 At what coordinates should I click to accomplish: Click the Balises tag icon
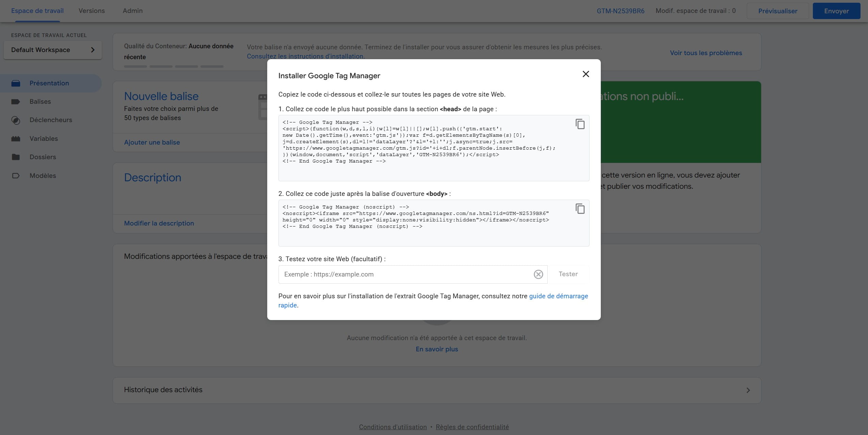(x=16, y=102)
